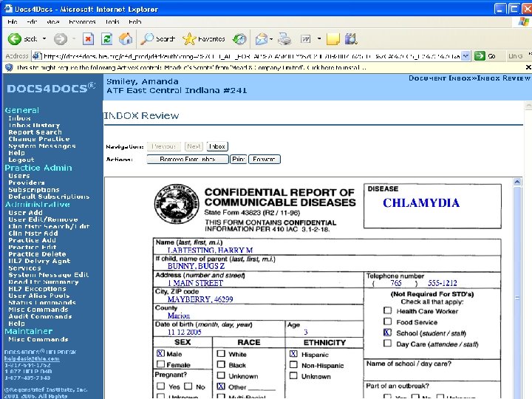Check the Food Service checkbox
Screen dimensions: 532x399
(x=387, y=321)
